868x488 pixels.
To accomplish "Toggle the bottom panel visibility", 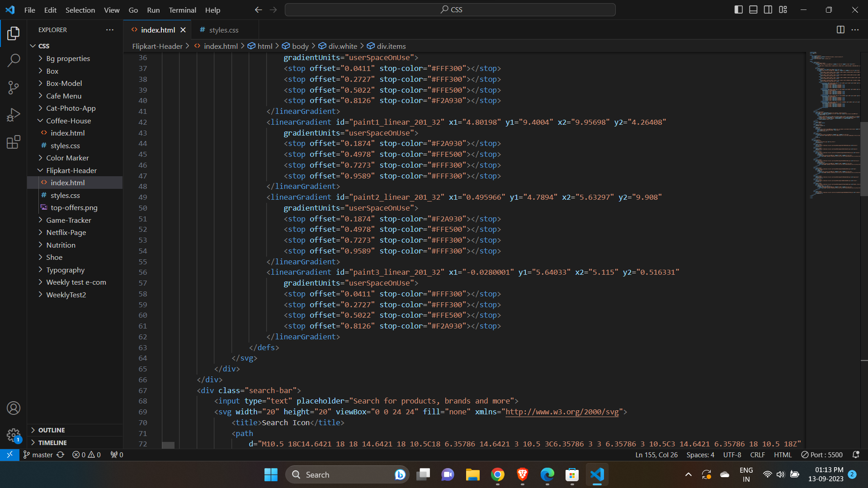I will (753, 9).
